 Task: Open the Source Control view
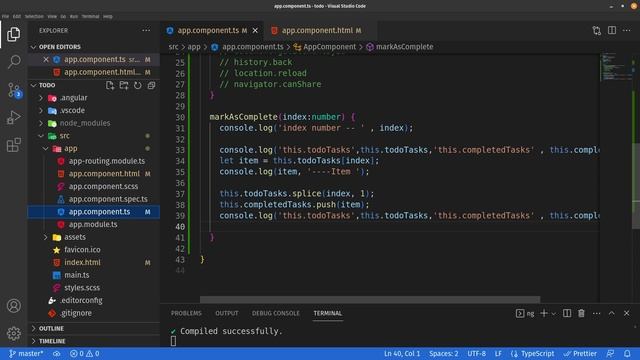13,90
